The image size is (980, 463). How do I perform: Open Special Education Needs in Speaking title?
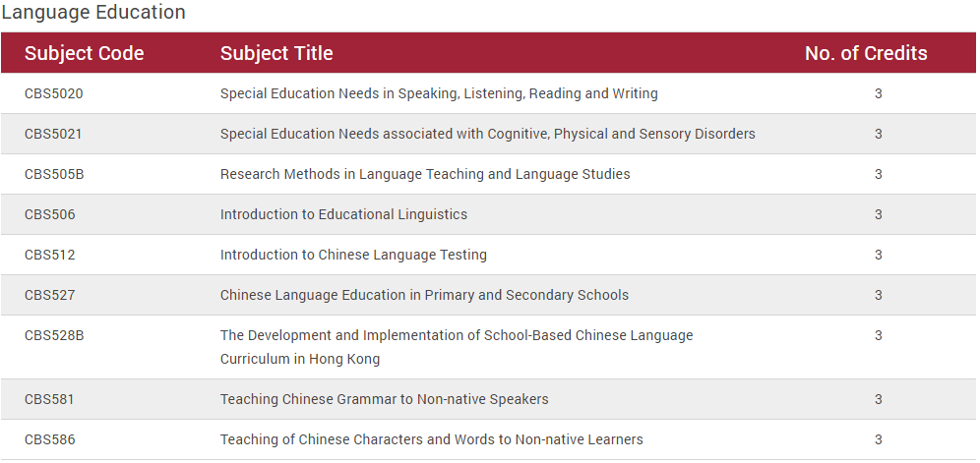pos(439,93)
